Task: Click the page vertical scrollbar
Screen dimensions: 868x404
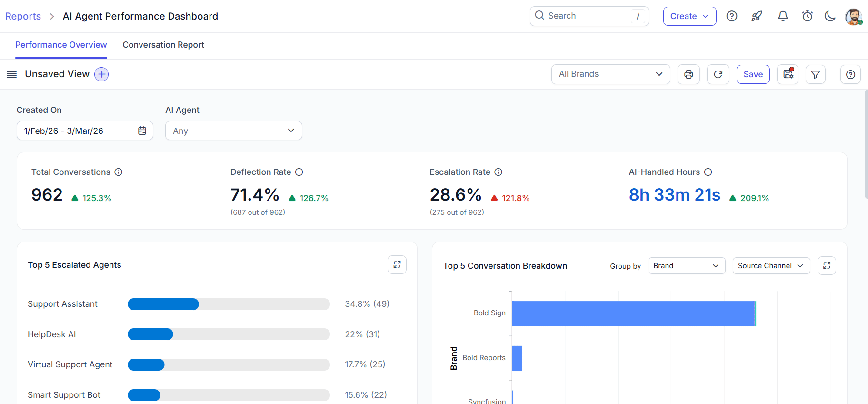Action: click(x=866, y=144)
